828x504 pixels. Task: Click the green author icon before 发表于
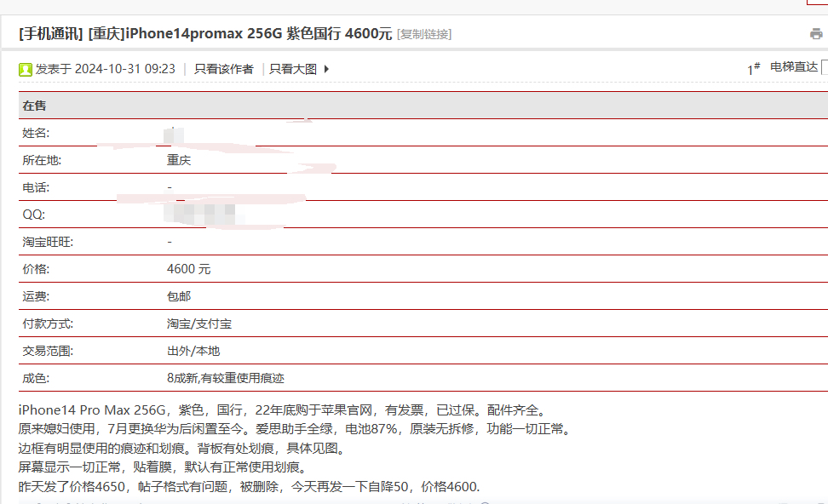point(26,69)
